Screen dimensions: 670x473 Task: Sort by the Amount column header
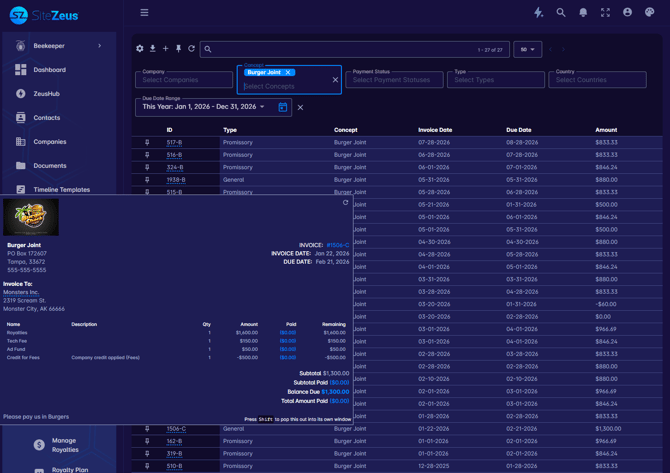click(606, 130)
